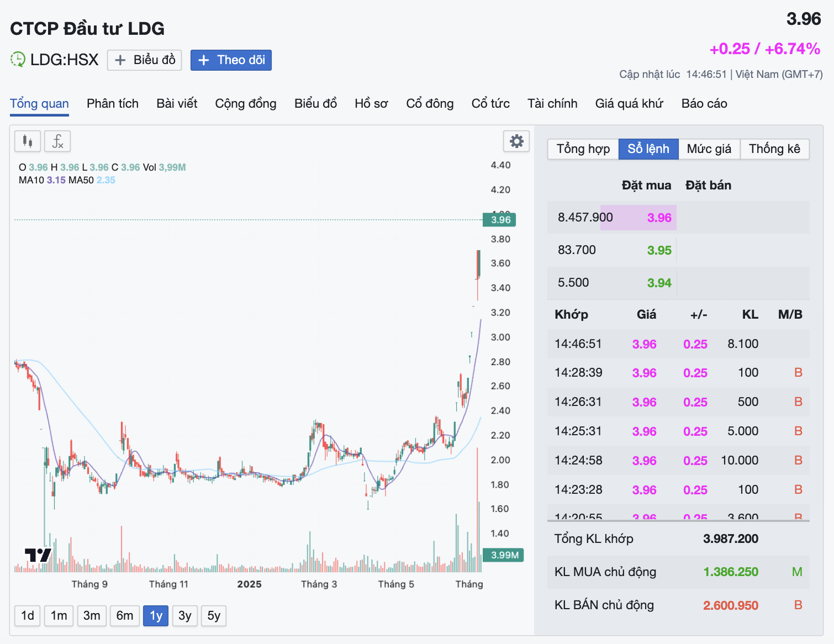Select the Tổng hợp panel tab
This screenshot has height=644, width=834.
click(x=583, y=149)
